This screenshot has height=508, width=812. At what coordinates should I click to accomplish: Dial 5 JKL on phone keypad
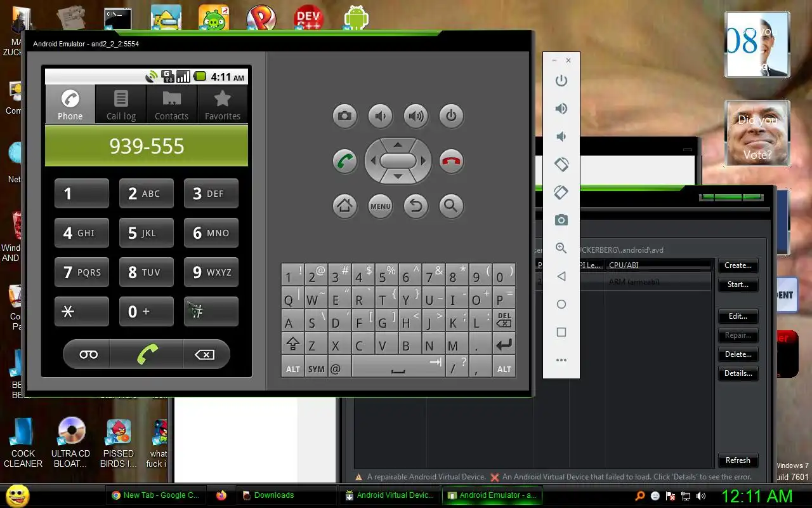147,233
